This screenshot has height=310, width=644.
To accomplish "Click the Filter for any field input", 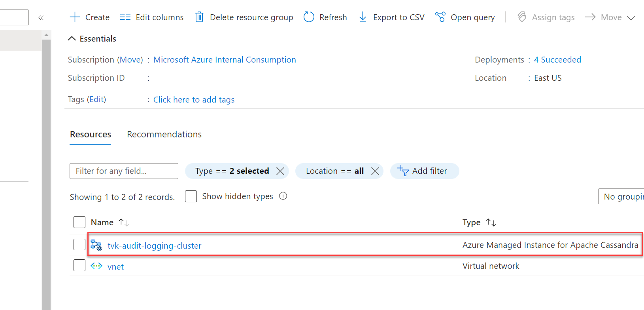I will point(124,171).
